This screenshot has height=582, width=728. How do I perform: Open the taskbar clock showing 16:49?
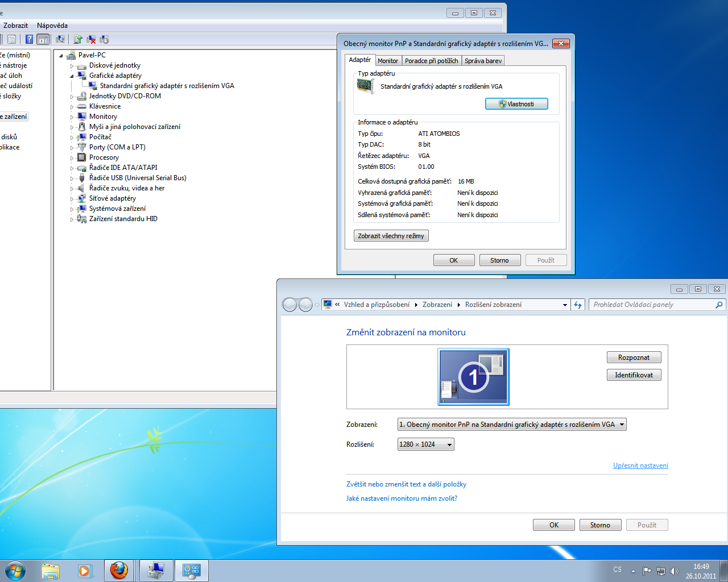tap(701, 571)
